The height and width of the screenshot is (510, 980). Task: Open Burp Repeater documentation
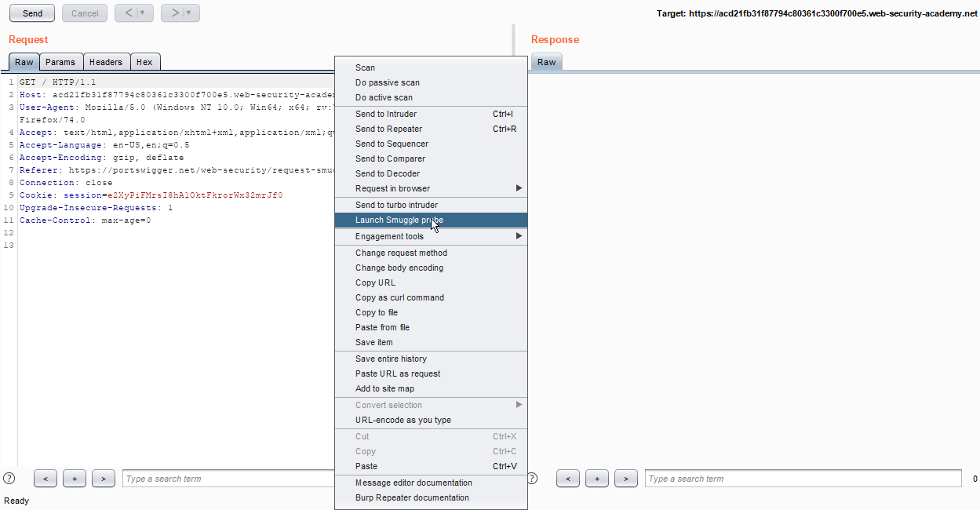(x=431, y=497)
